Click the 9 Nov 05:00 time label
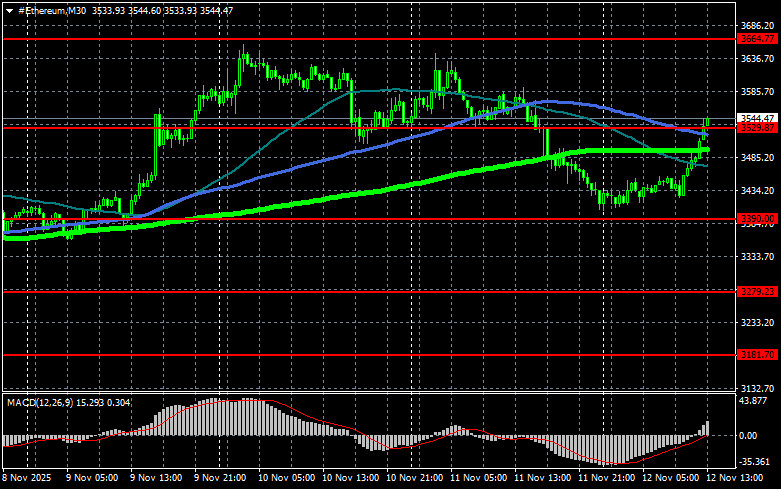 (x=92, y=478)
